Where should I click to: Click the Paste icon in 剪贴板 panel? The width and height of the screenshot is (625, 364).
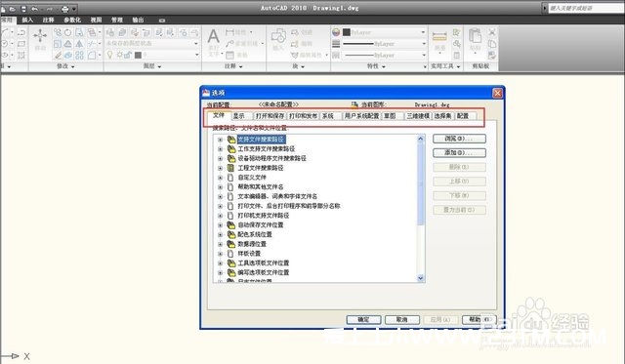(475, 36)
